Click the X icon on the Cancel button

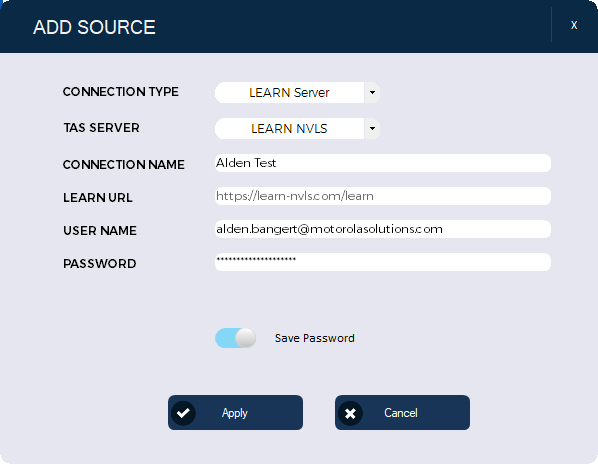pos(350,413)
